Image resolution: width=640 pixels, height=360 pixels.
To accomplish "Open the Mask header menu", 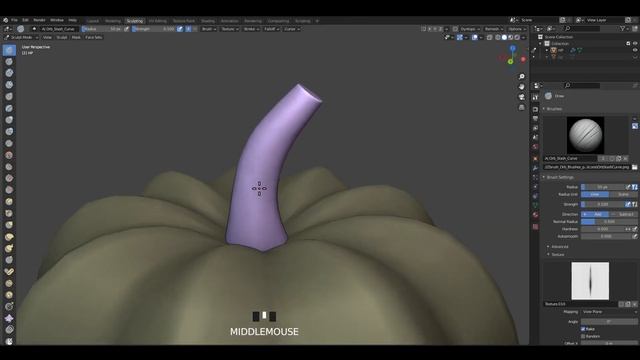I will click(x=76, y=37).
